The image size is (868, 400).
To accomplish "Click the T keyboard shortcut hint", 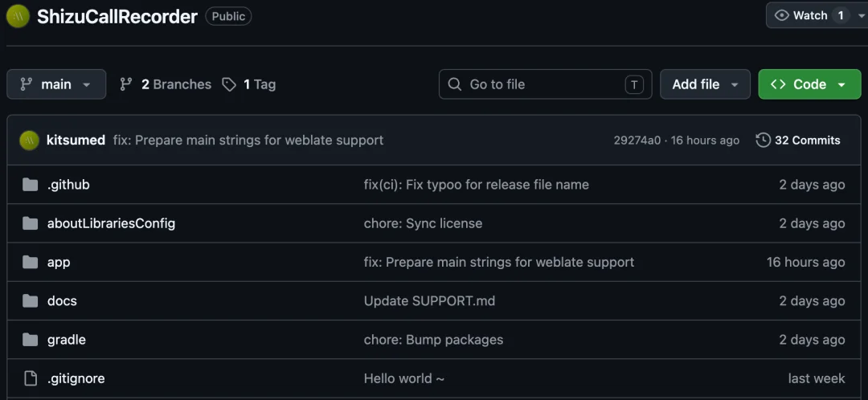I will [x=634, y=84].
